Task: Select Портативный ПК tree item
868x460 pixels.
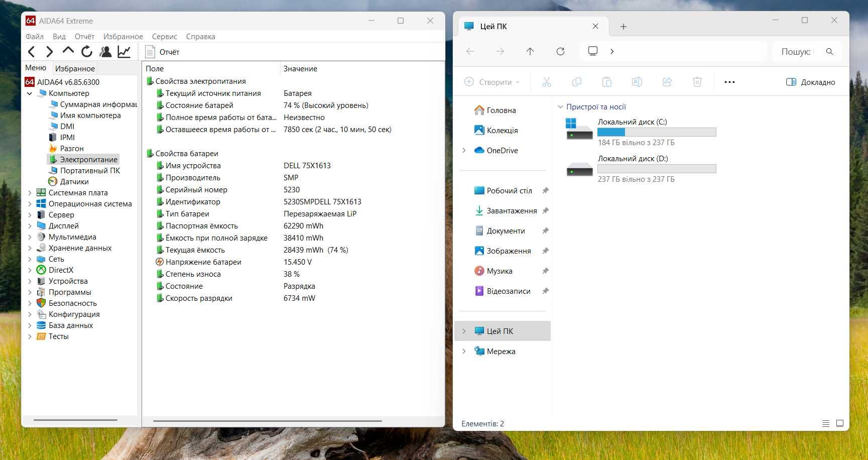Action: pos(84,171)
